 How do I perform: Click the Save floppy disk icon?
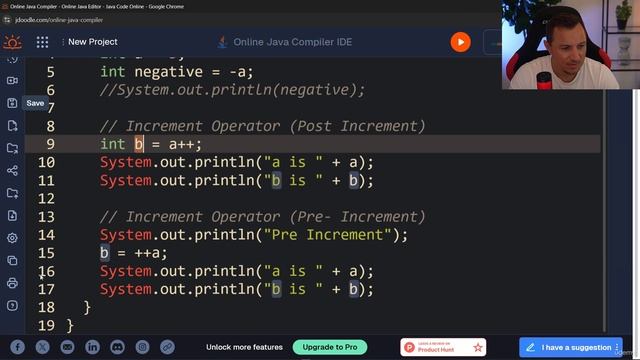coord(12,103)
